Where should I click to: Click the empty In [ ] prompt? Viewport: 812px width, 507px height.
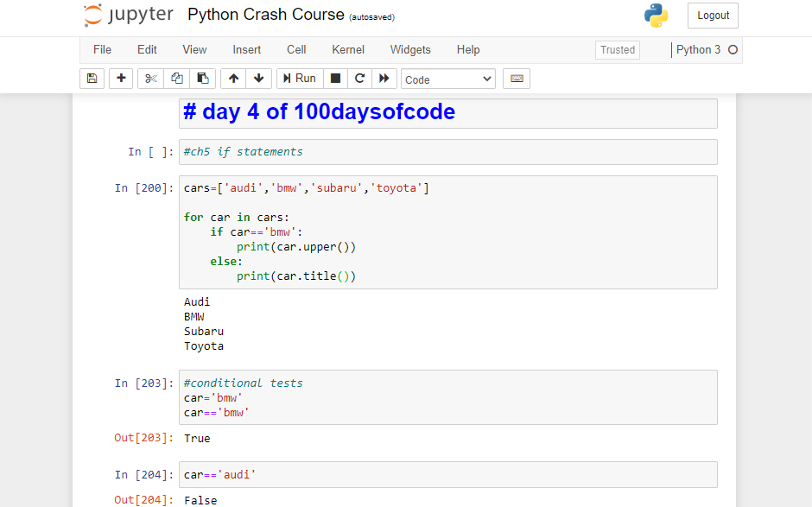pos(150,152)
